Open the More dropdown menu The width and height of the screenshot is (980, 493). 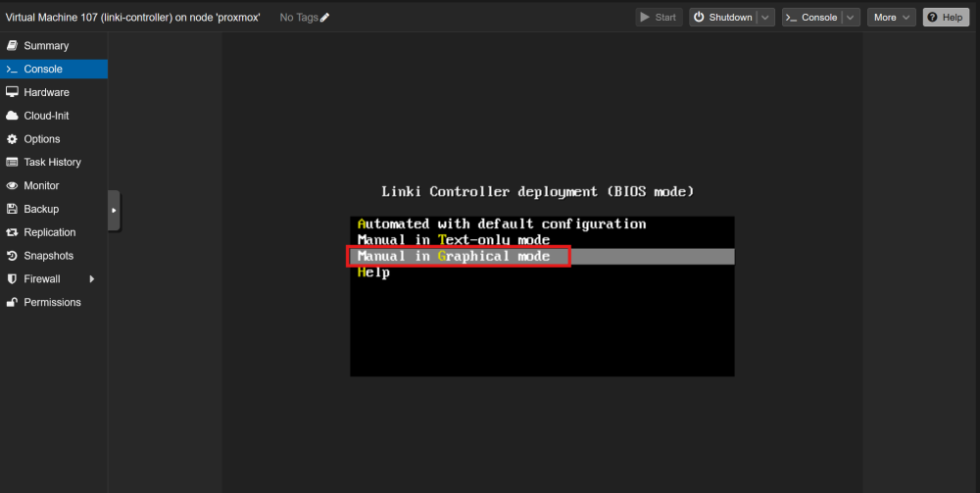892,18
